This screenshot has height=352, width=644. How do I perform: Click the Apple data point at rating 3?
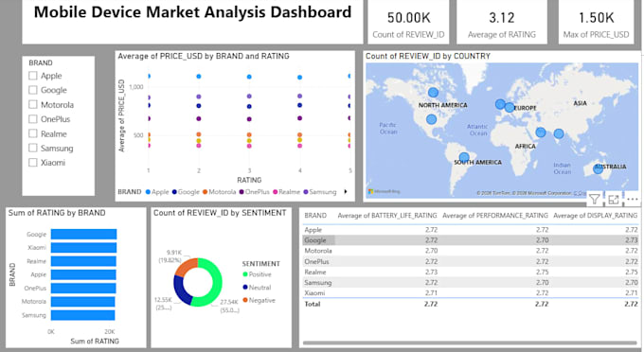click(x=249, y=77)
